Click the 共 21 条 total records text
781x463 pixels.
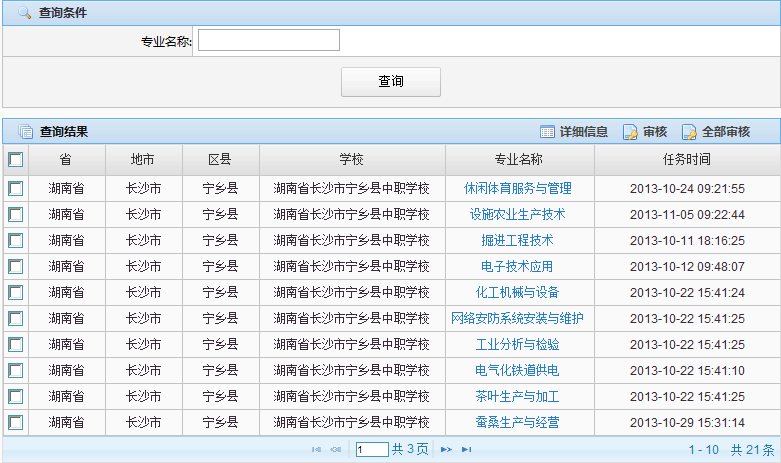(753, 450)
